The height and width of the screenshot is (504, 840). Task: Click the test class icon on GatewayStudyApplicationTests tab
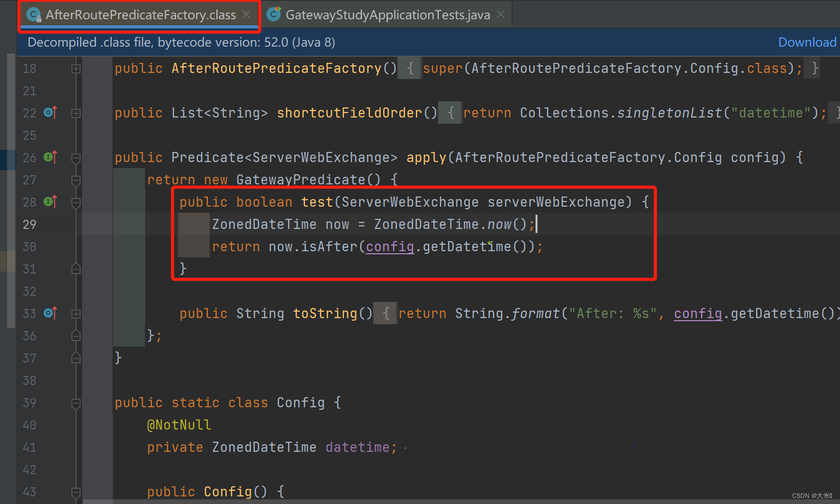pos(274,14)
